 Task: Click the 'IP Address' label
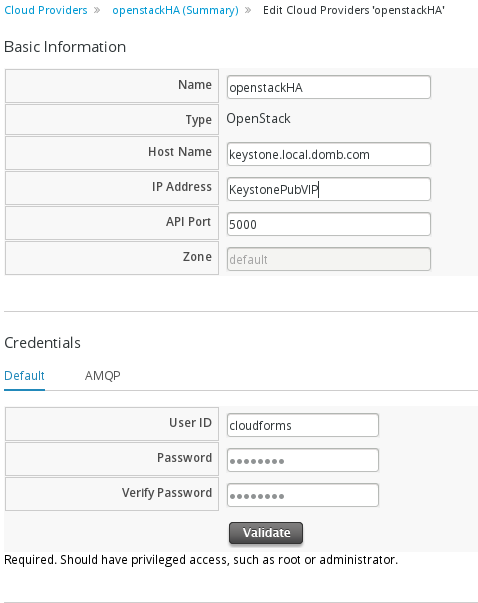[x=182, y=187]
